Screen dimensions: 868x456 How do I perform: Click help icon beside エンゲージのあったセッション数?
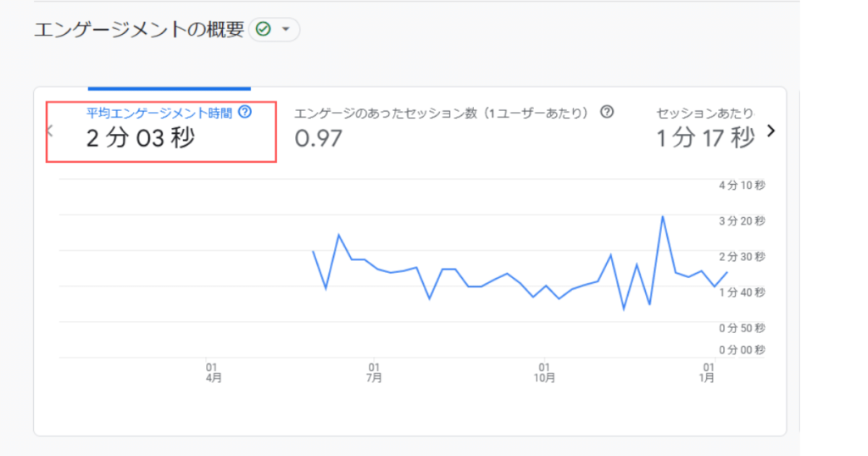(x=607, y=113)
